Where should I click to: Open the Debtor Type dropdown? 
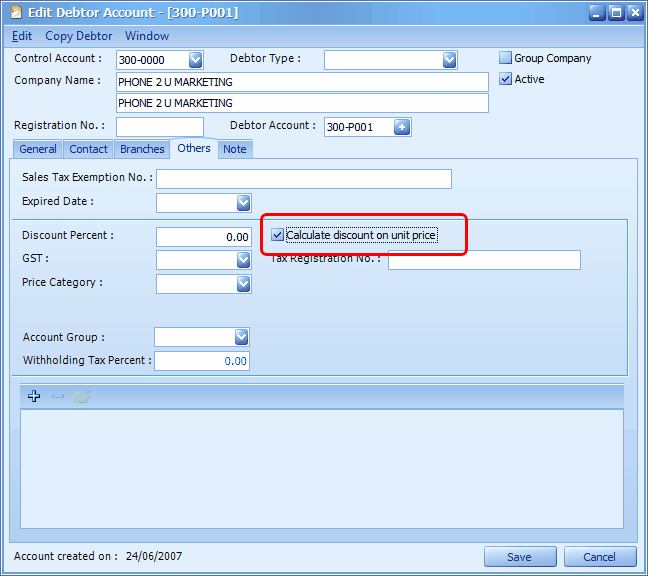(x=449, y=60)
